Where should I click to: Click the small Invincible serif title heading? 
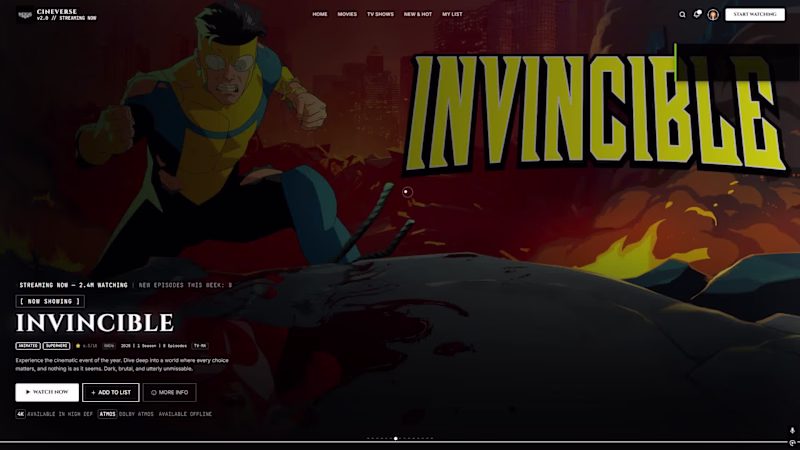pyautogui.click(x=95, y=323)
